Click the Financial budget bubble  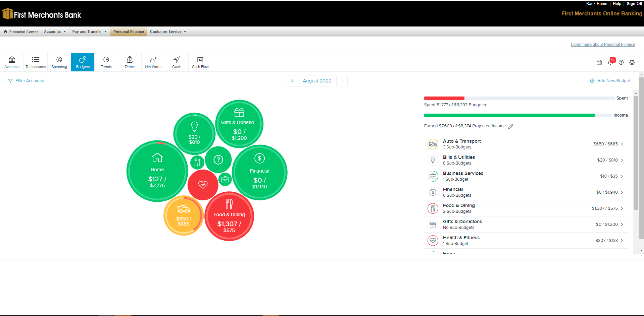point(259,172)
